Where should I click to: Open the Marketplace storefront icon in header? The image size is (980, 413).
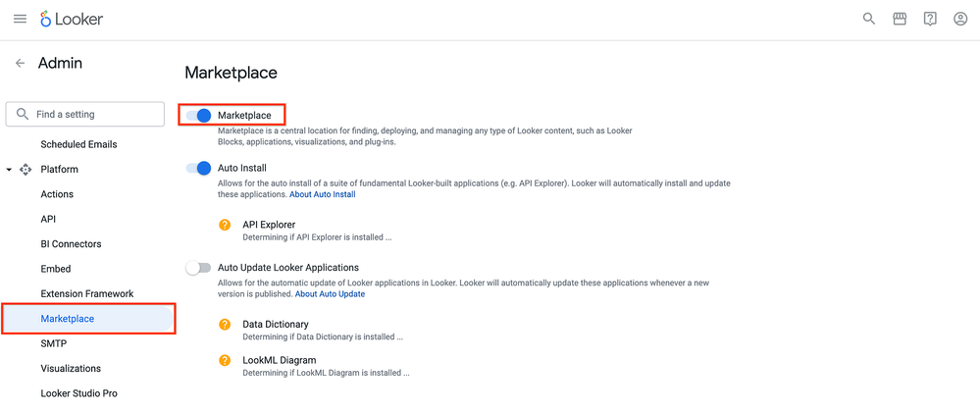(x=900, y=19)
